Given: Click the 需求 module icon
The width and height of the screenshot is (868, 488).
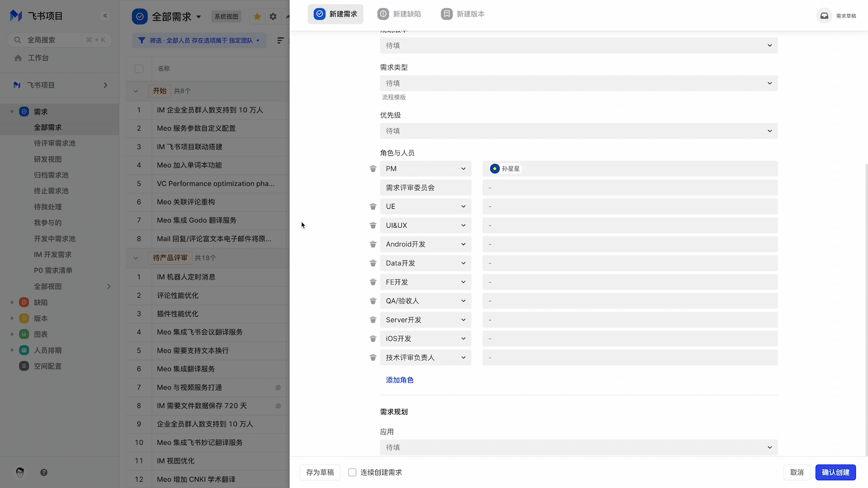Looking at the screenshot, I should click(24, 112).
